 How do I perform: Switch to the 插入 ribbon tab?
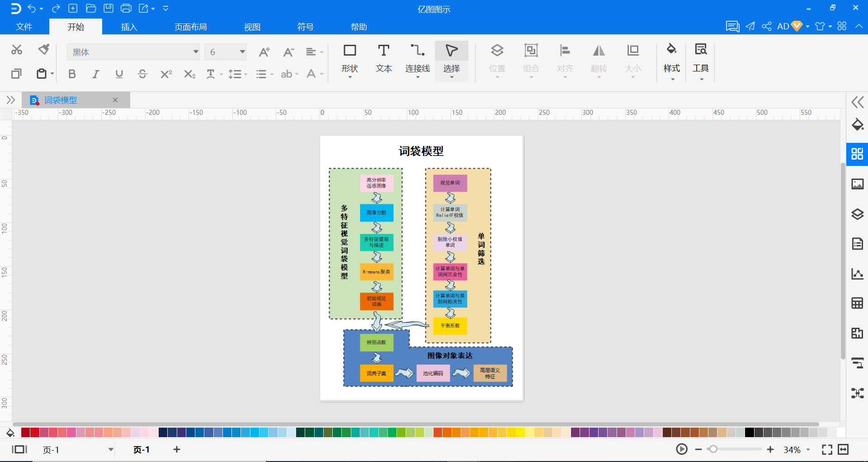[x=129, y=27]
